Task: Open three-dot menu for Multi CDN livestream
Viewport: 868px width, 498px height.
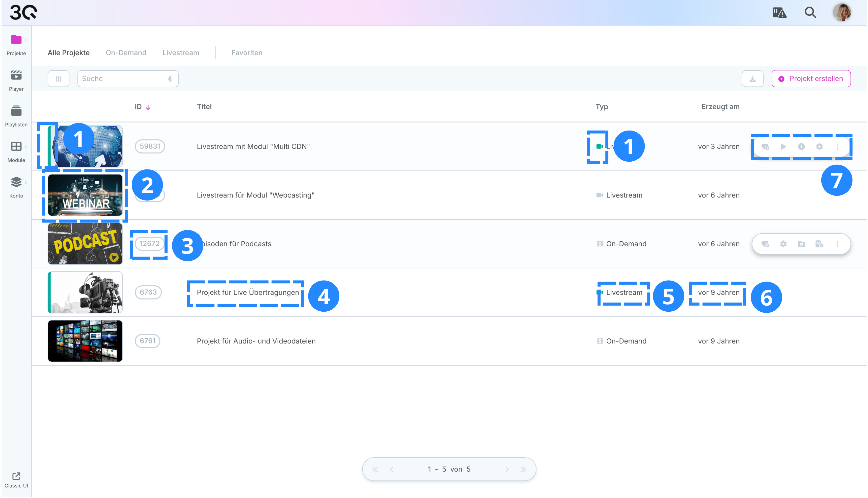Action: tap(837, 147)
